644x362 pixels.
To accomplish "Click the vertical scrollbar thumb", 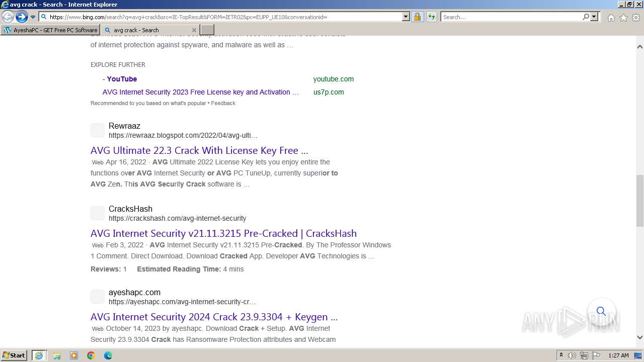I will click(x=640, y=201).
